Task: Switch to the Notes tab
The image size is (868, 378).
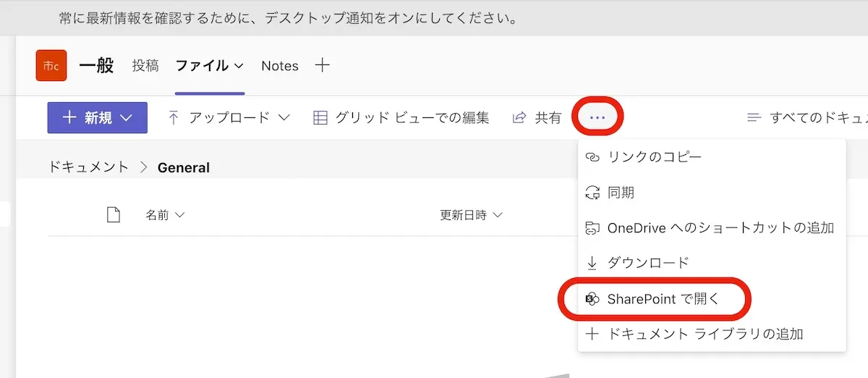Action: [280, 66]
